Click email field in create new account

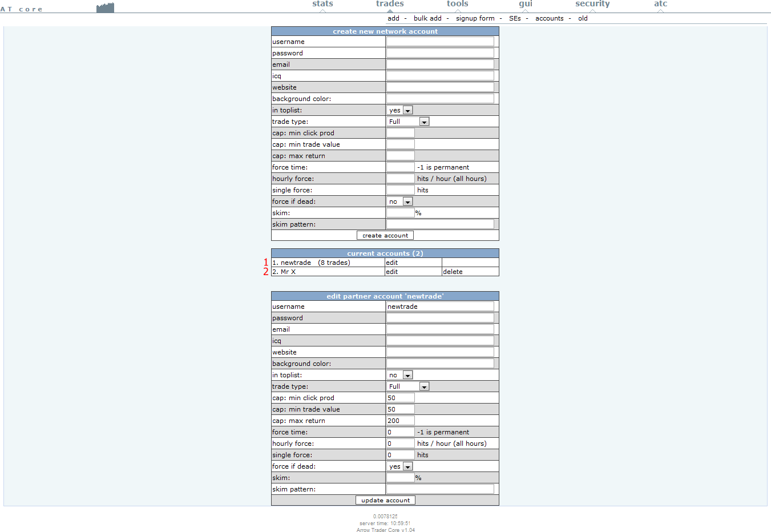coord(440,65)
